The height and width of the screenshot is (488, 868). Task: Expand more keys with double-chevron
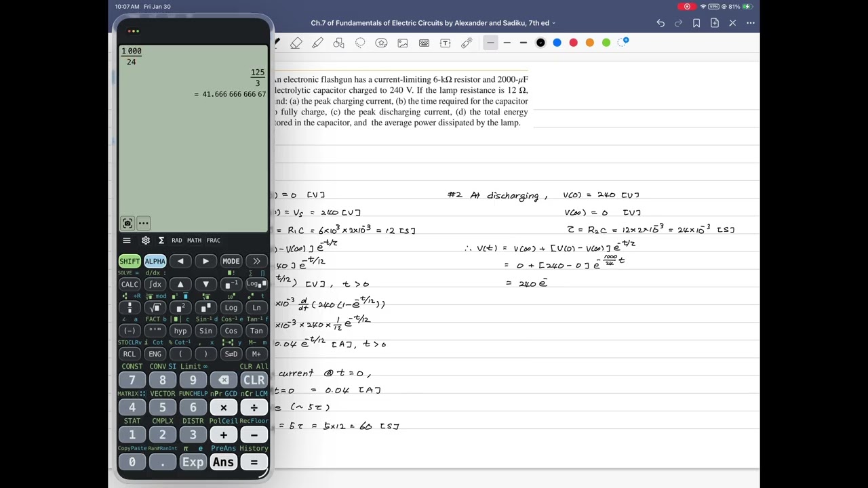pyautogui.click(x=256, y=261)
